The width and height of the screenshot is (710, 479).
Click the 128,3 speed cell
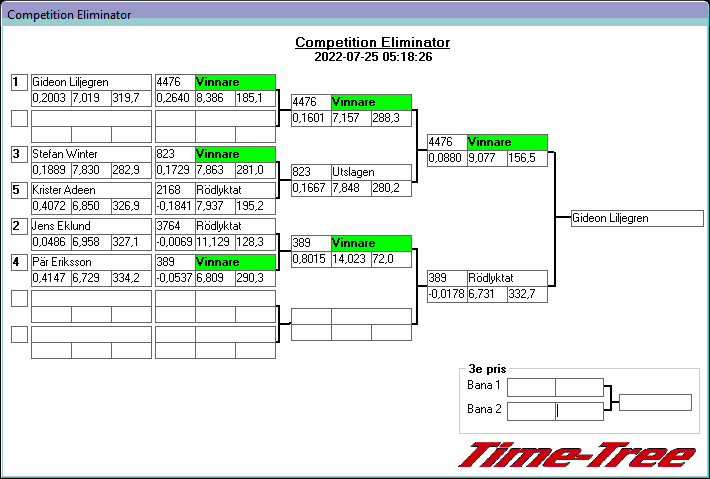256,242
